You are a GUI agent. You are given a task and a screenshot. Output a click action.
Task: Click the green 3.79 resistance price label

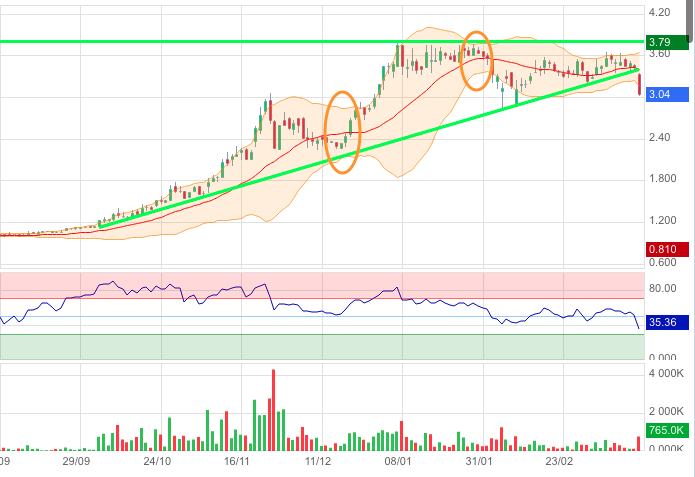click(x=668, y=42)
